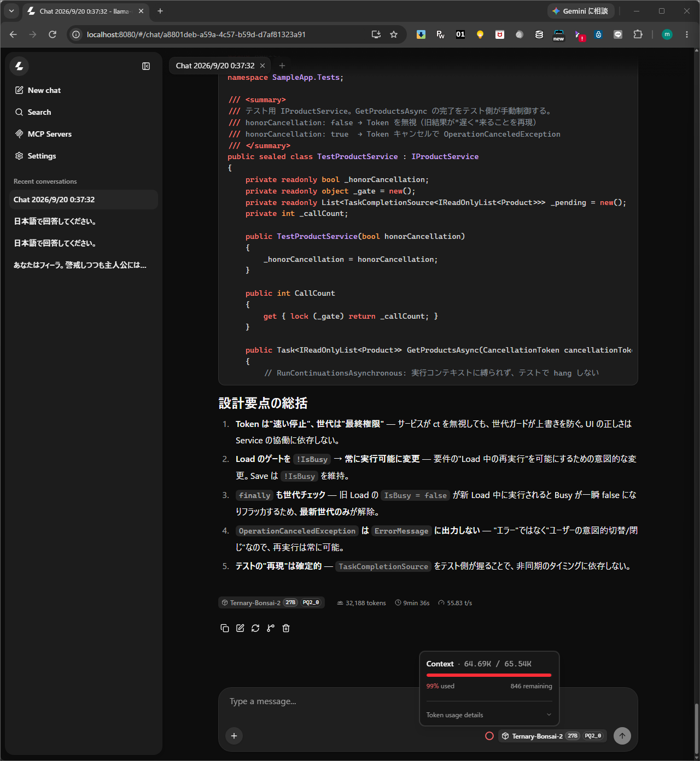
Task: Close the browser tab 'Chat 2026/9/20'
Action: coord(141,11)
